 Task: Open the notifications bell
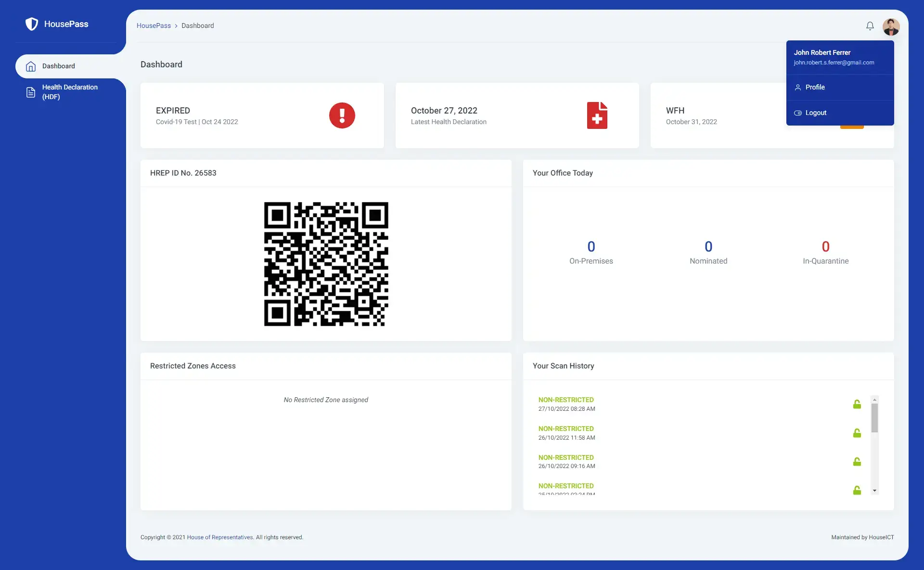pyautogui.click(x=870, y=26)
